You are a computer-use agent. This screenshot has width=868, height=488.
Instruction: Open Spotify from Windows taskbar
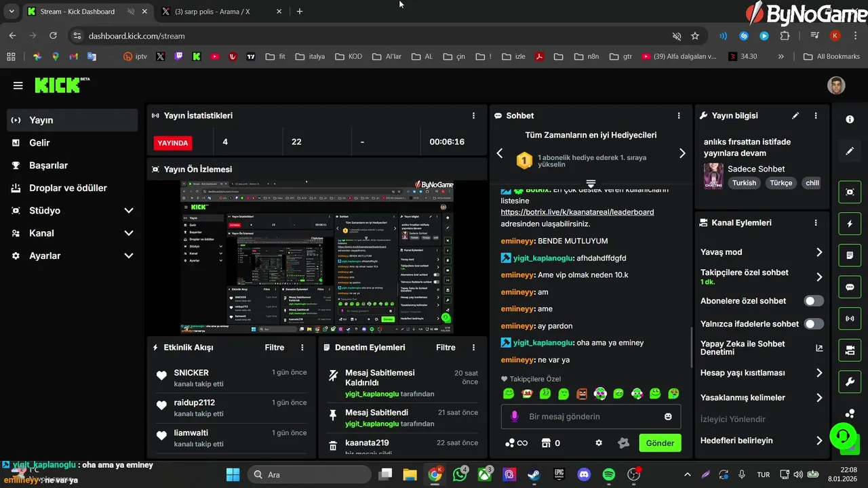[609, 474]
